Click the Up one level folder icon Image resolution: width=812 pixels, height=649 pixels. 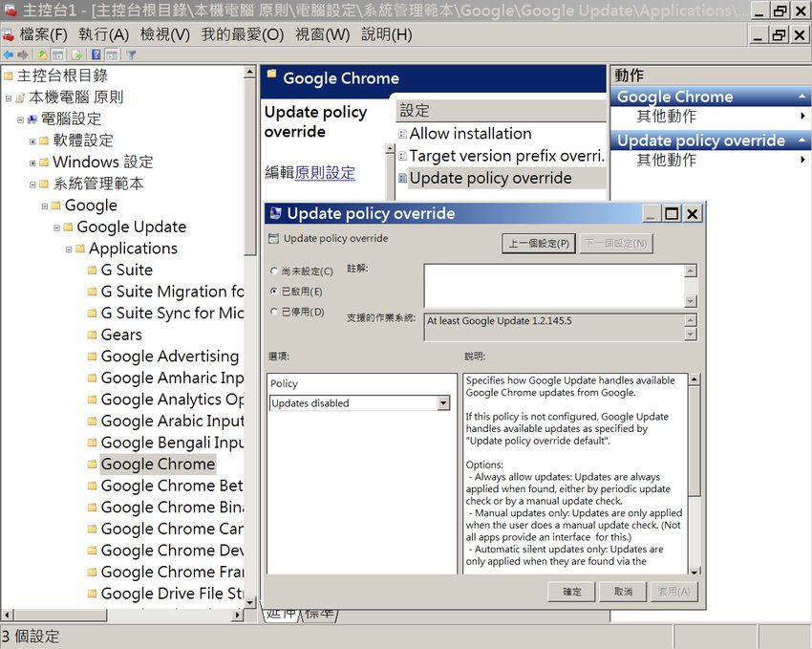click(x=43, y=54)
